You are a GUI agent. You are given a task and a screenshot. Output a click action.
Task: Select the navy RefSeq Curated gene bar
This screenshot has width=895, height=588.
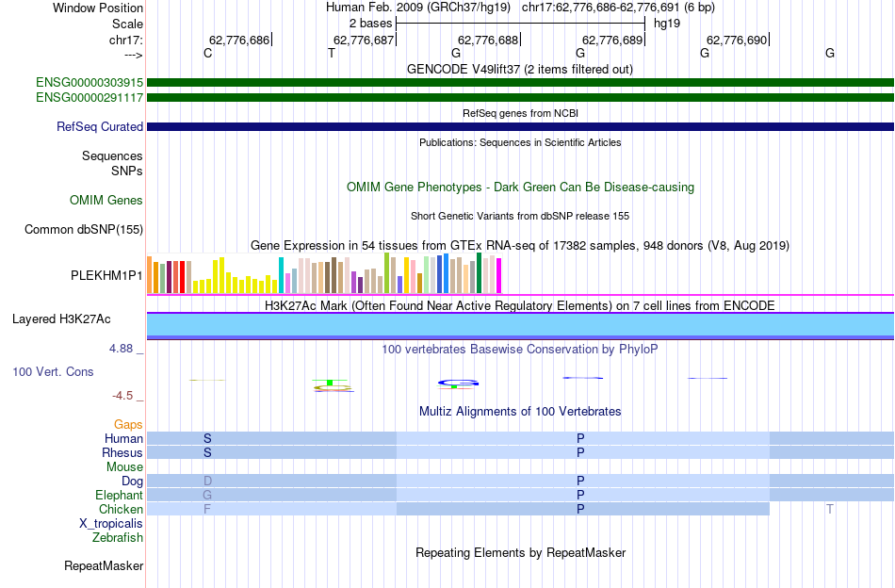point(520,126)
